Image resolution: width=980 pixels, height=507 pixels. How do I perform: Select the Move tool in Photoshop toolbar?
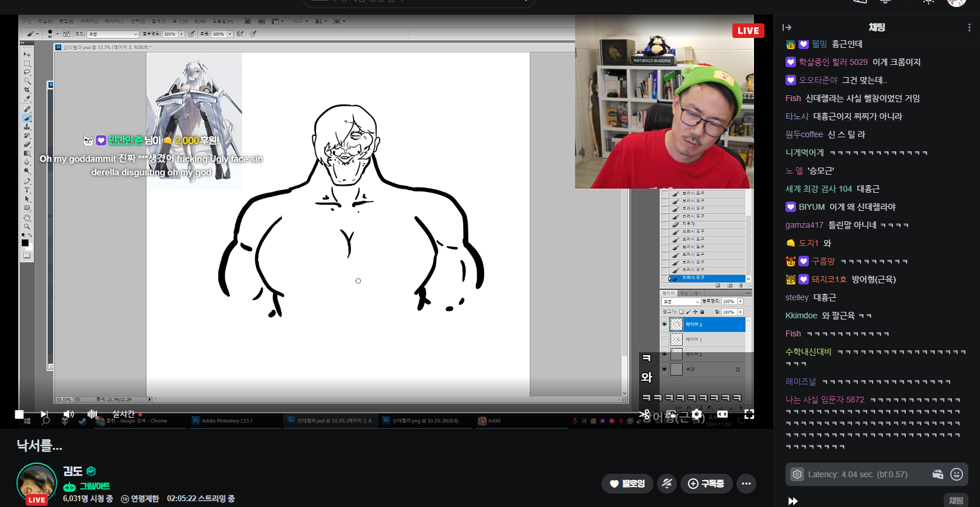(x=27, y=54)
